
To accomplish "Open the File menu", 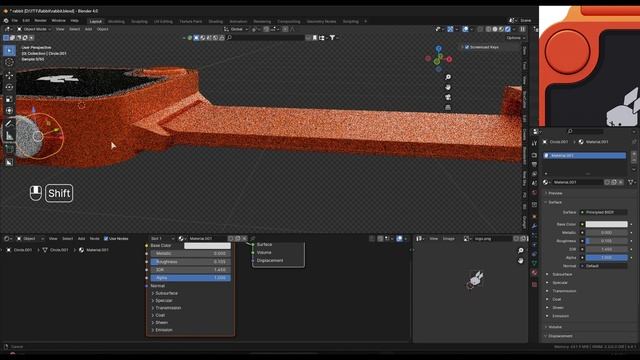I will 15,20.
